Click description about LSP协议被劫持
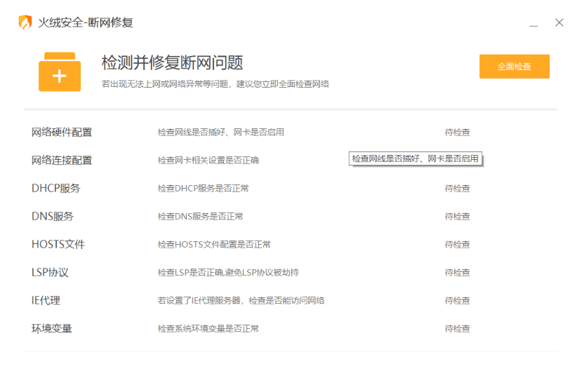 click(x=228, y=273)
